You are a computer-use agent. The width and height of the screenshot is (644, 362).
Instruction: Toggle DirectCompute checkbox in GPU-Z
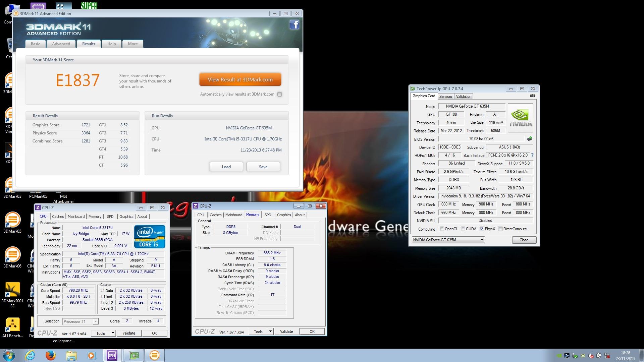click(500, 229)
